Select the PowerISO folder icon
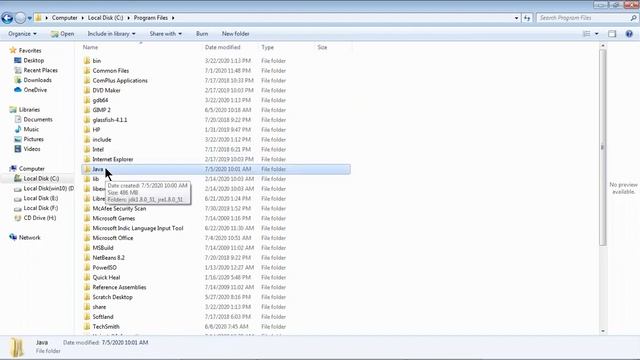The width and height of the screenshot is (640, 360). (x=87, y=267)
